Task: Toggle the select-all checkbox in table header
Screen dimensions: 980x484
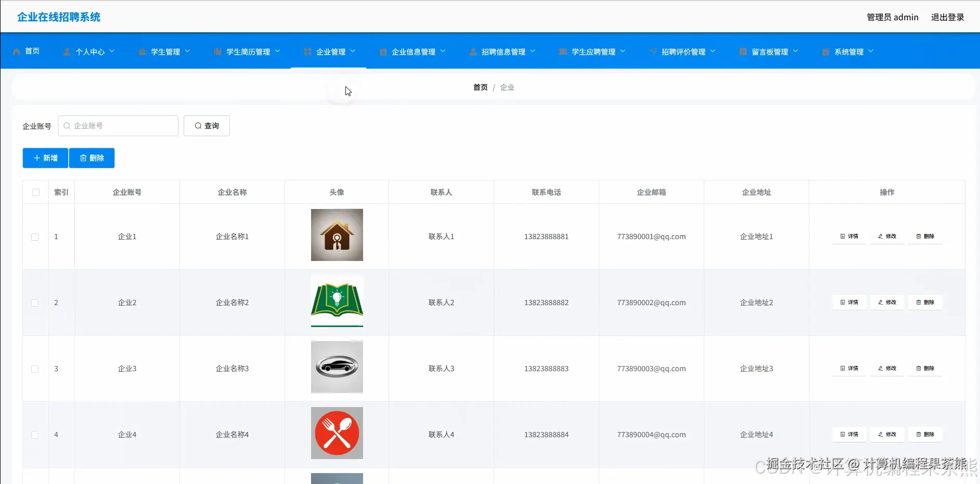Action: (x=36, y=192)
